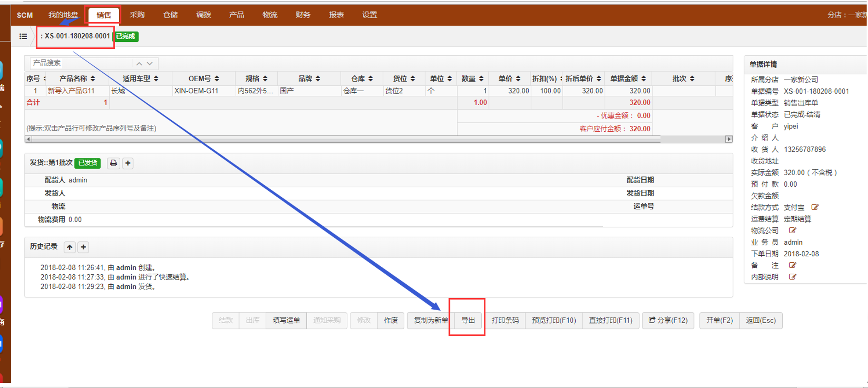Viewport: 868px width, 388px height.
Task: Click the table's horizontal scrollbar right arrow
Action: click(x=728, y=139)
